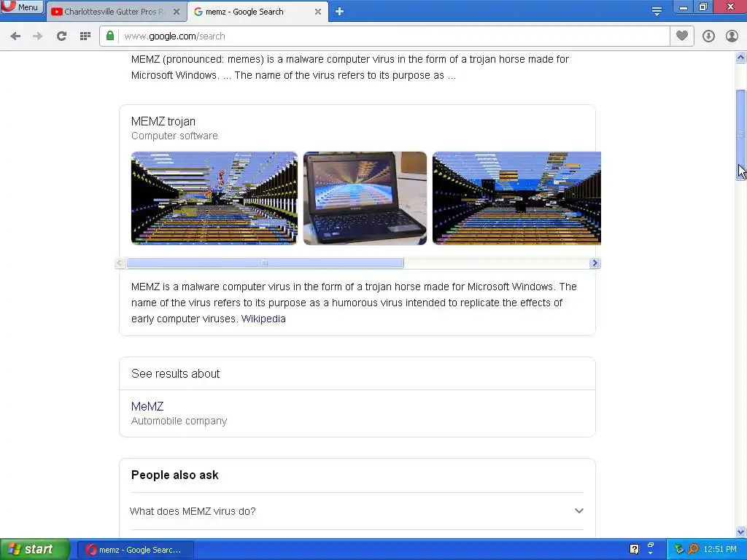Click the 'People also ask' heading

[x=175, y=475]
